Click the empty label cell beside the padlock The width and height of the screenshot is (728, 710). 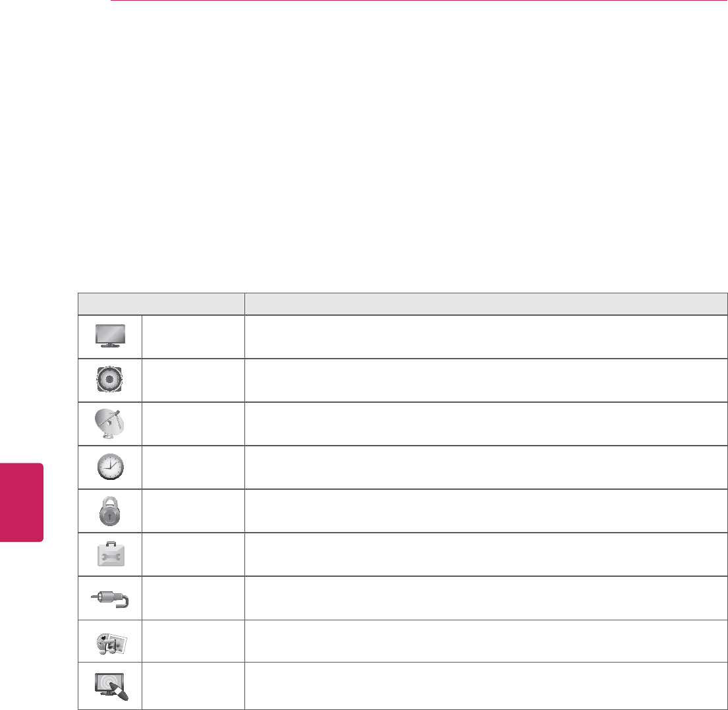pyautogui.click(x=192, y=510)
